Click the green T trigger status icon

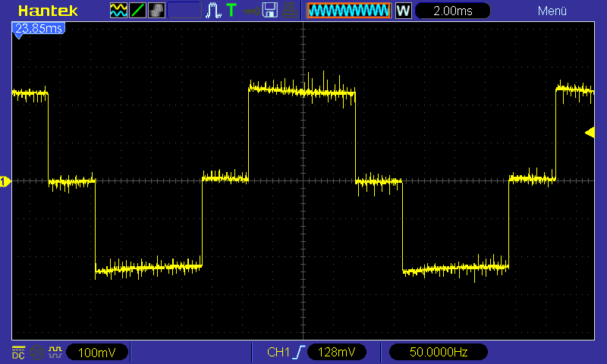coord(231,11)
